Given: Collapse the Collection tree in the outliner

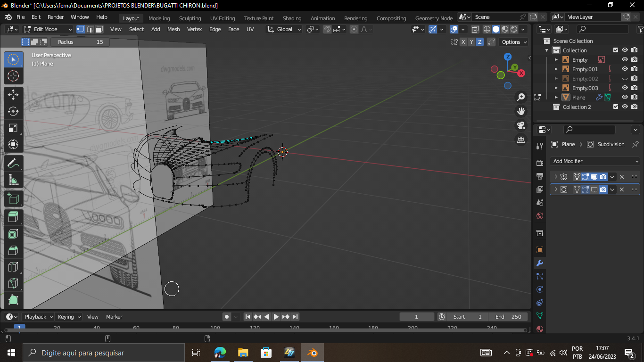Looking at the screenshot, I should point(547,50).
